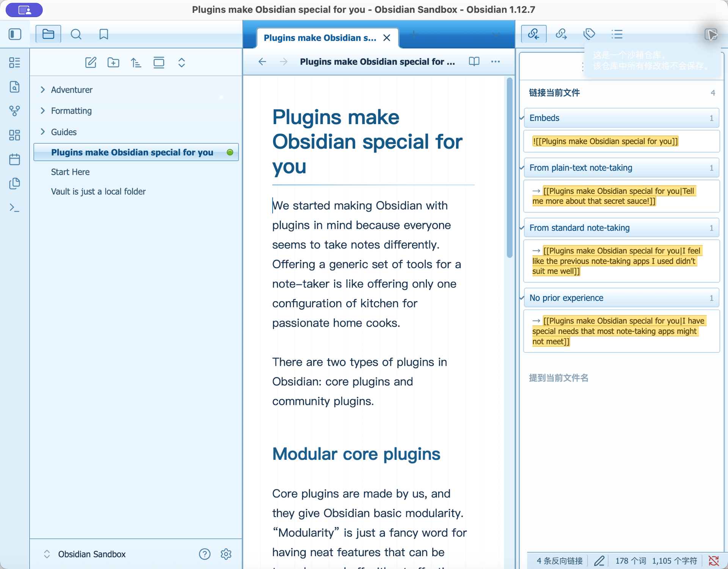Open the canvas ribbon icon
The width and height of the screenshot is (728, 569).
[x=14, y=135]
